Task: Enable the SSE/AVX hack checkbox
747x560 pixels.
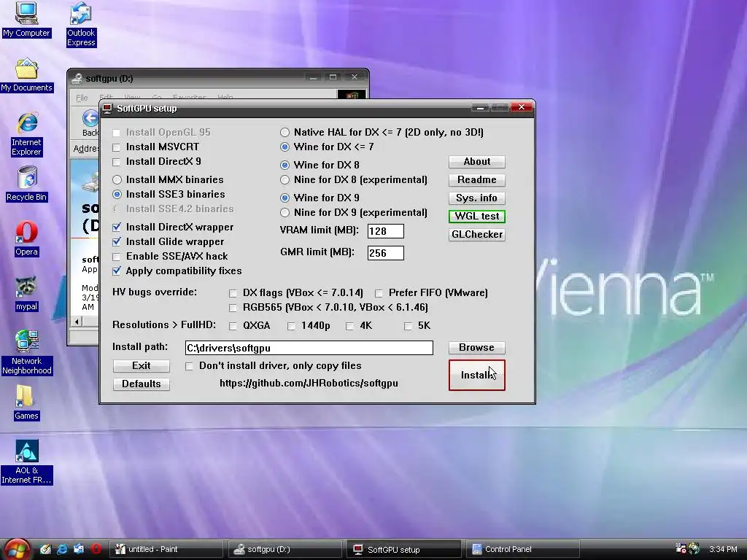Action: (x=116, y=257)
